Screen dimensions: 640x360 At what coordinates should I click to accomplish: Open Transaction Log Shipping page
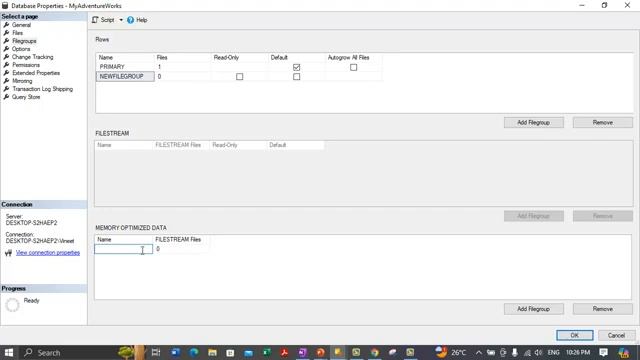tap(42, 89)
